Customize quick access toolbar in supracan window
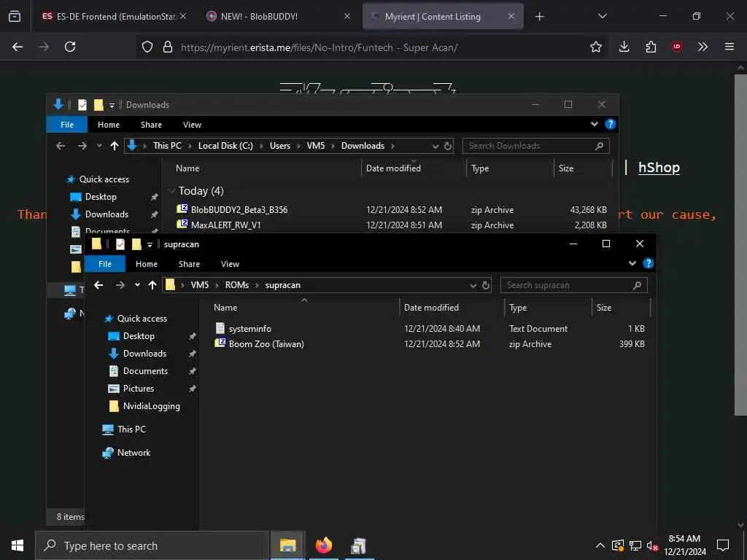 (150, 245)
